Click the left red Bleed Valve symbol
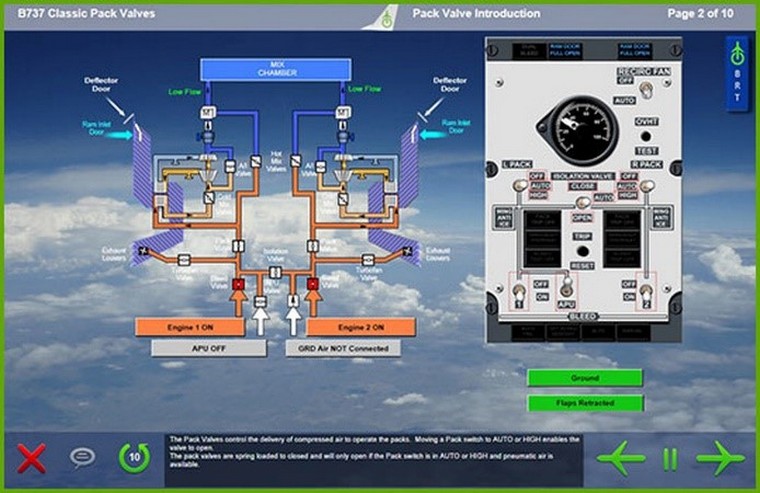Viewport: 760px width, 493px height. [x=239, y=285]
